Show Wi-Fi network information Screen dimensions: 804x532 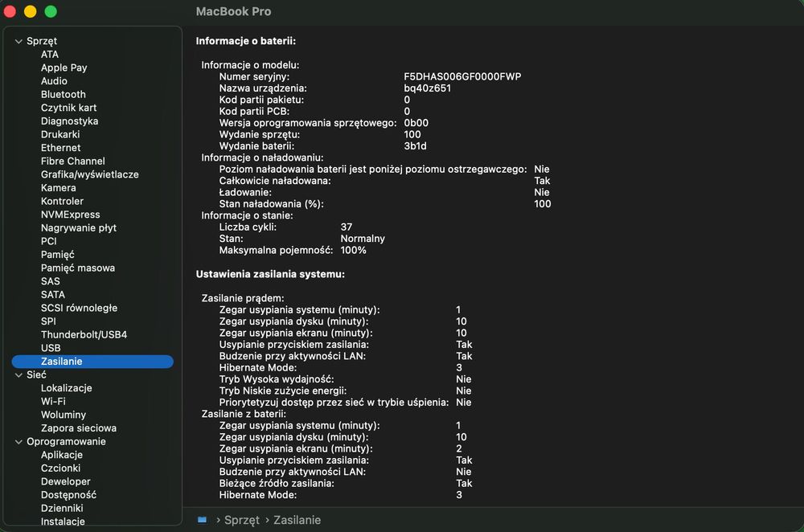point(53,401)
